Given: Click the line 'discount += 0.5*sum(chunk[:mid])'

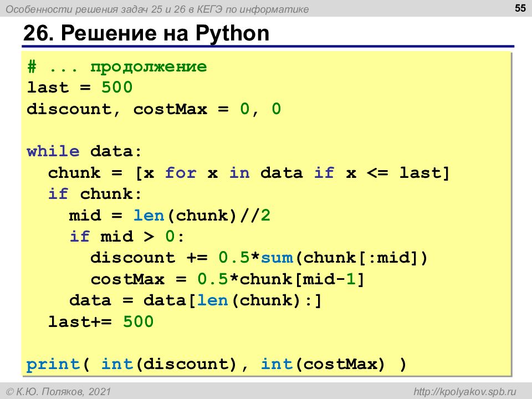Looking at the screenshot, I should [x=259, y=258].
